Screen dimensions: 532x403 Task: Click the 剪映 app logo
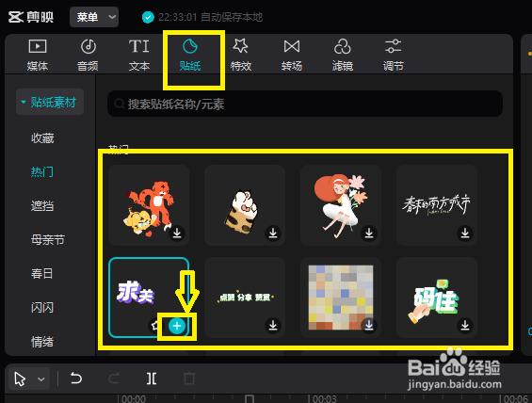tap(31, 17)
